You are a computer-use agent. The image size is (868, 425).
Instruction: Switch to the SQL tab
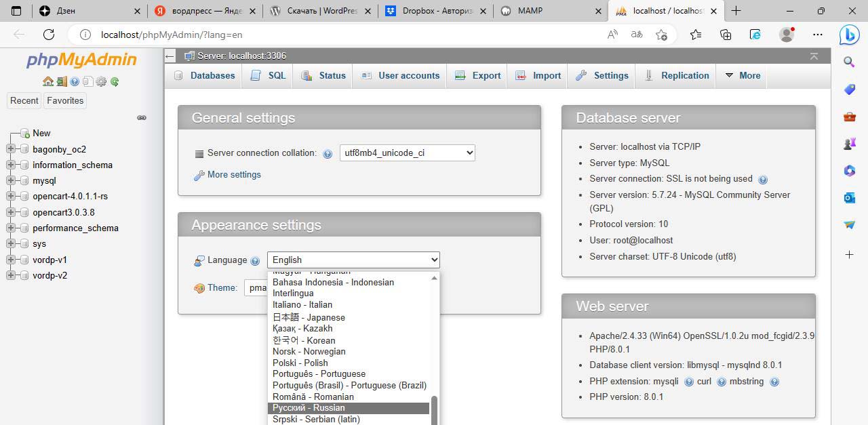coord(268,75)
